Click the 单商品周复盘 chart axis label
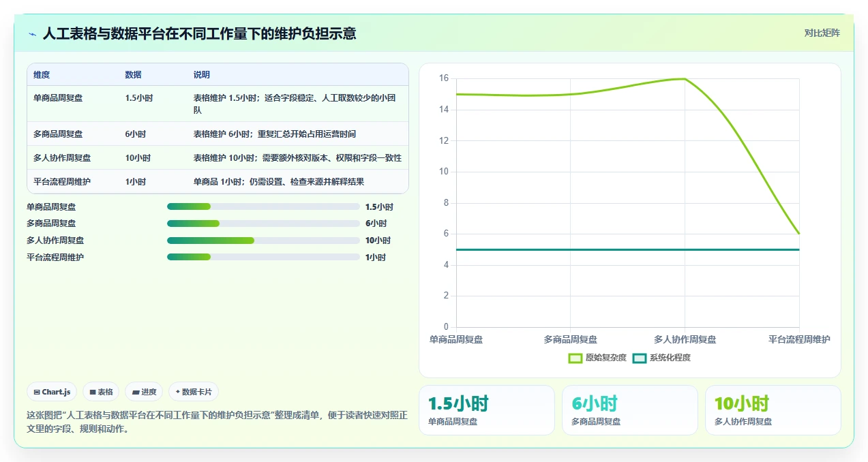Image resolution: width=868 pixels, height=462 pixels. click(x=456, y=339)
